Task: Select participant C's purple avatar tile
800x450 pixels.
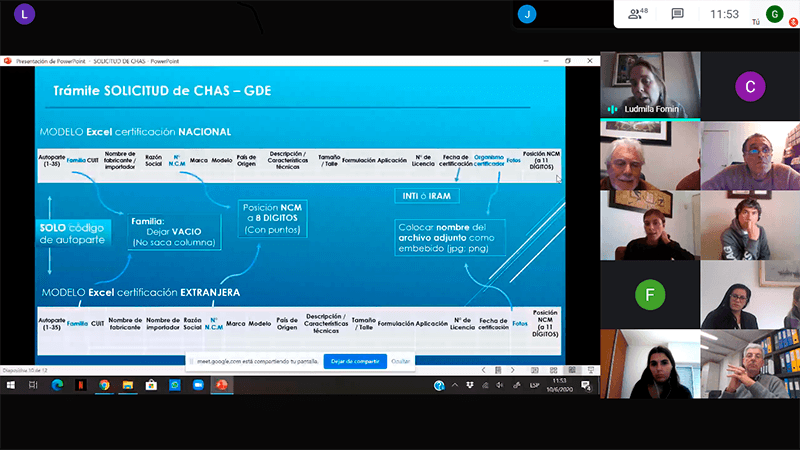Action: [x=750, y=86]
